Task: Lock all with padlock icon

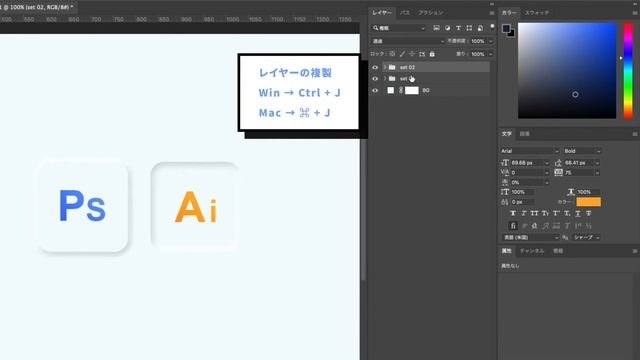Action: [x=432, y=54]
